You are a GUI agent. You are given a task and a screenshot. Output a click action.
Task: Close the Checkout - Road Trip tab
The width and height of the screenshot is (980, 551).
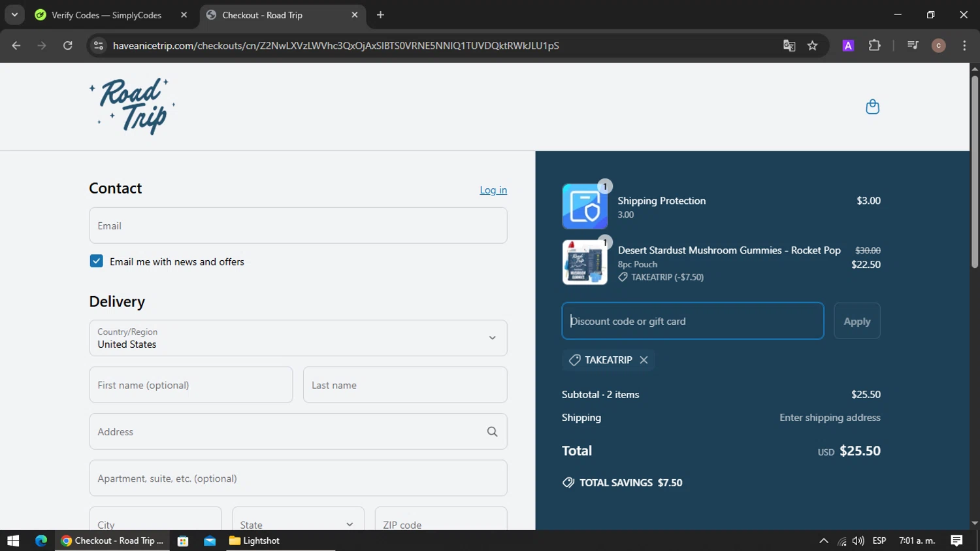355,14
